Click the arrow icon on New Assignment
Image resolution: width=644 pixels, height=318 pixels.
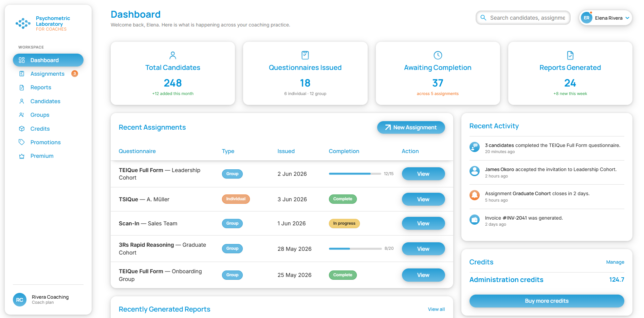(388, 127)
